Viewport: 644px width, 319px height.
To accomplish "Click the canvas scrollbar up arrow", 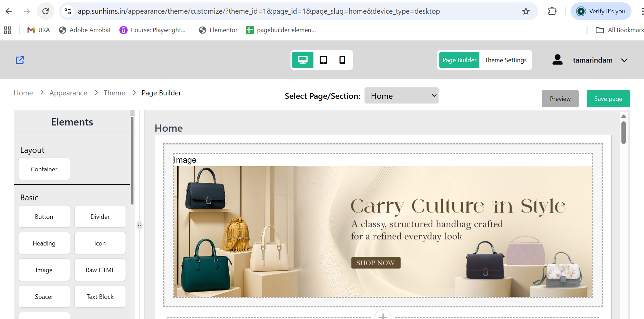I will tap(623, 116).
